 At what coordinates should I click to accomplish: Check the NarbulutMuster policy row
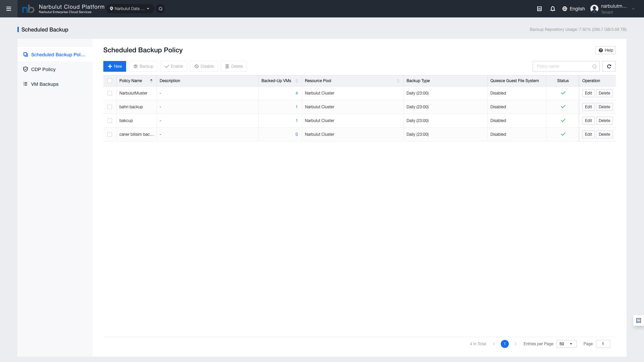(x=110, y=93)
